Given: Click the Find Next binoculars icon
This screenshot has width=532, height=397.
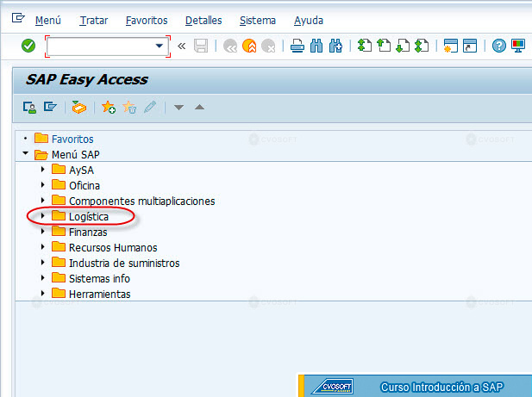Looking at the screenshot, I should coord(335,46).
